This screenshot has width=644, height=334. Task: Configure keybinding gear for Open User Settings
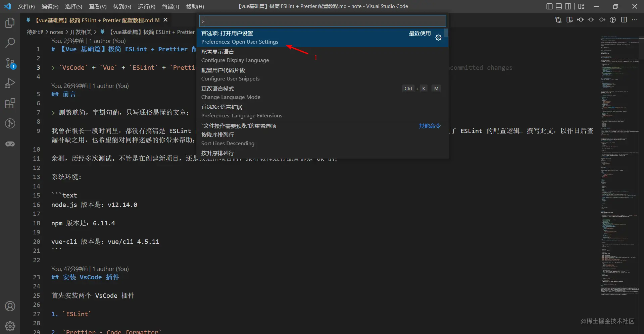438,38
